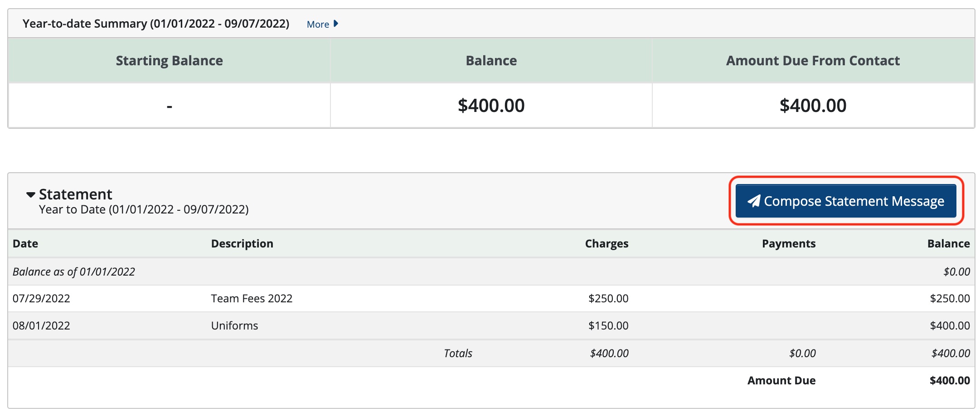This screenshot has width=980, height=417.
Task: Click the Date column header
Action: 25,243
